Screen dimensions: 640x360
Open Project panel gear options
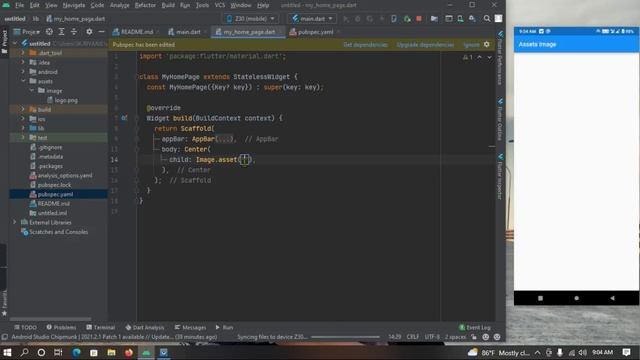tap(89, 31)
